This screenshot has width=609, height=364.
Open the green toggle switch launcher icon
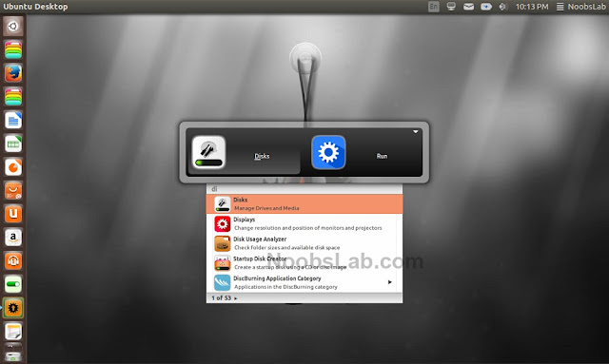coord(13,284)
